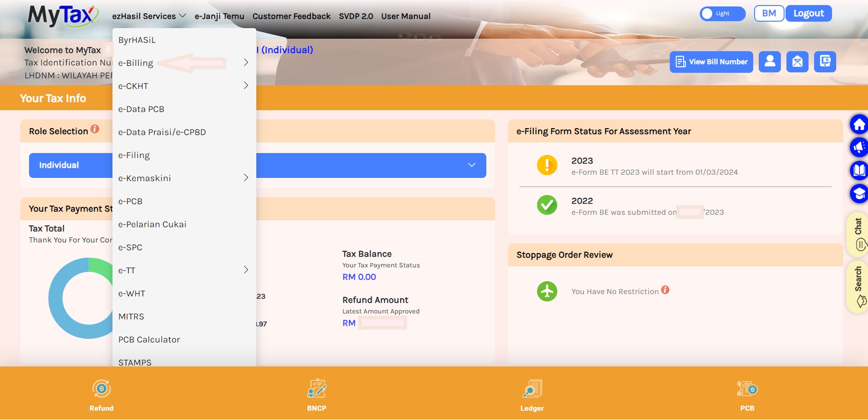Open the user profile icon button
The image size is (868, 419).
(770, 62)
